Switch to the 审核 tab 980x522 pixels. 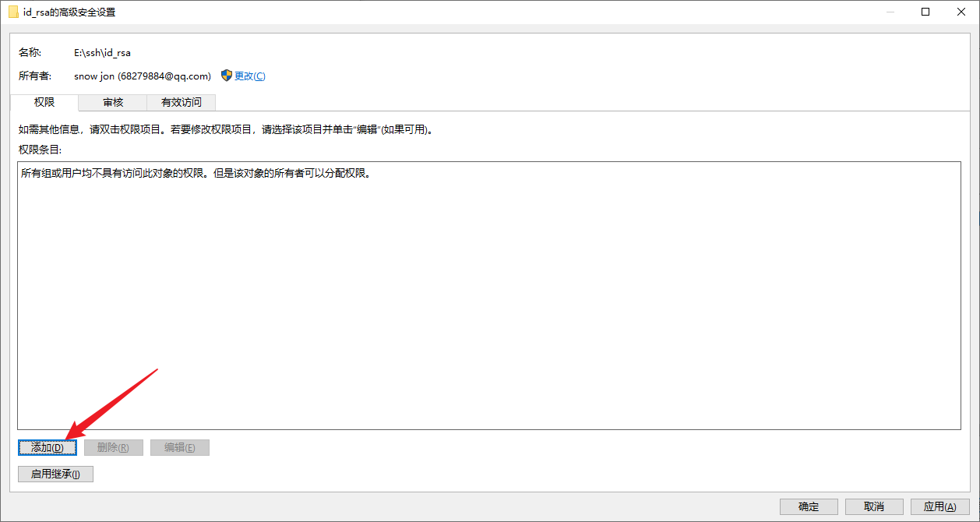111,102
